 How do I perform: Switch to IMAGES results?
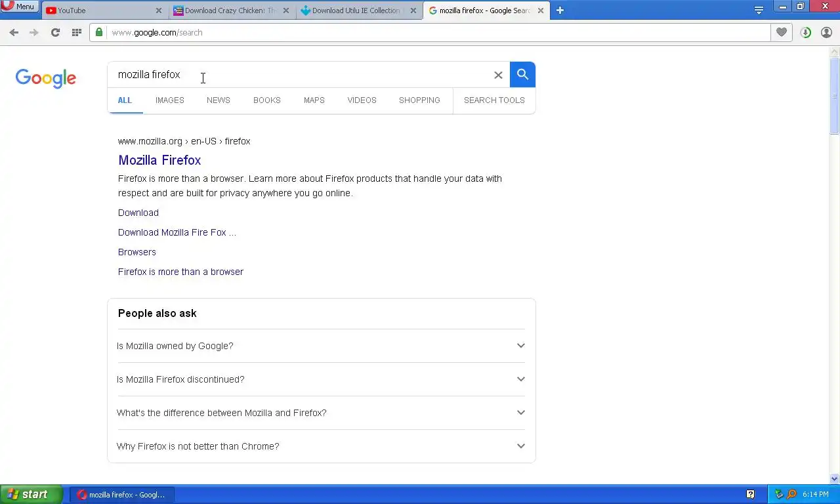click(x=169, y=100)
